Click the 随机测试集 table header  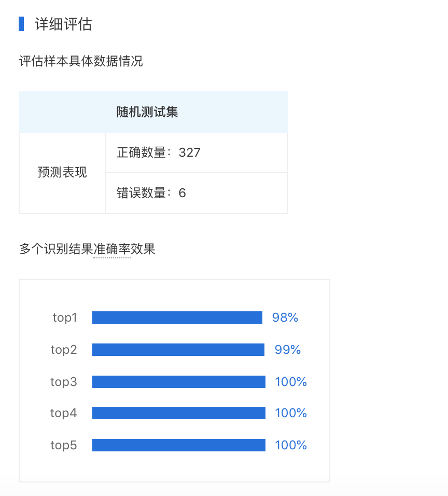(147, 112)
